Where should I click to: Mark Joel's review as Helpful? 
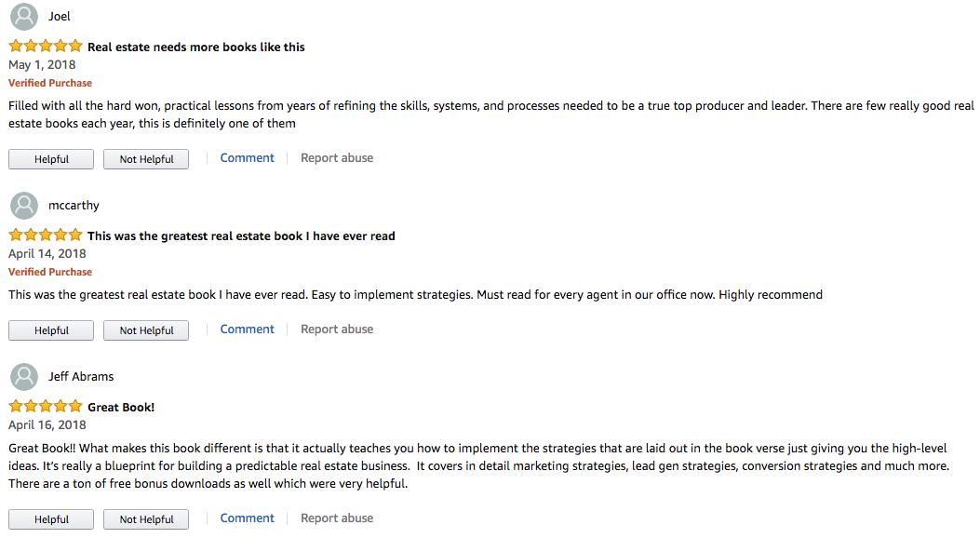[x=51, y=159]
